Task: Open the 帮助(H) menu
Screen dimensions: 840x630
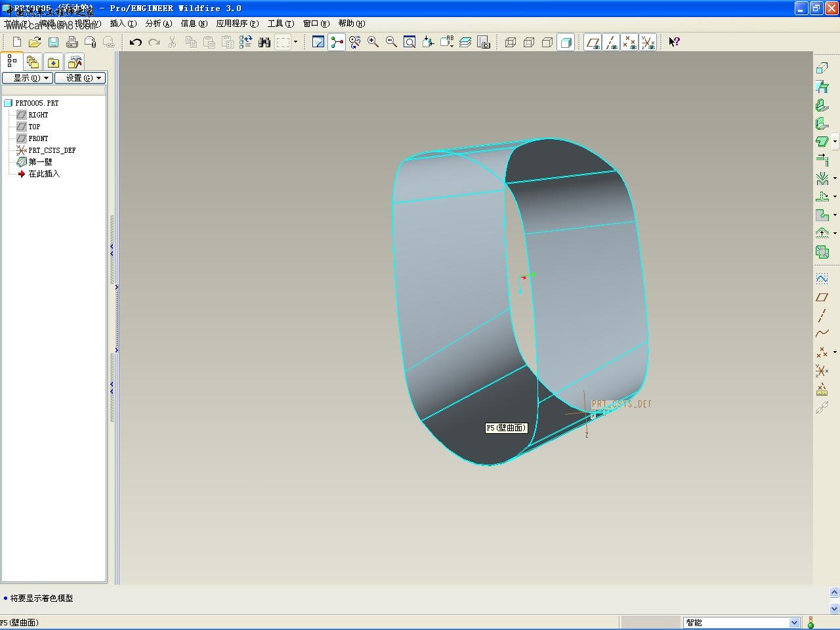Action: click(x=352, y=24)
